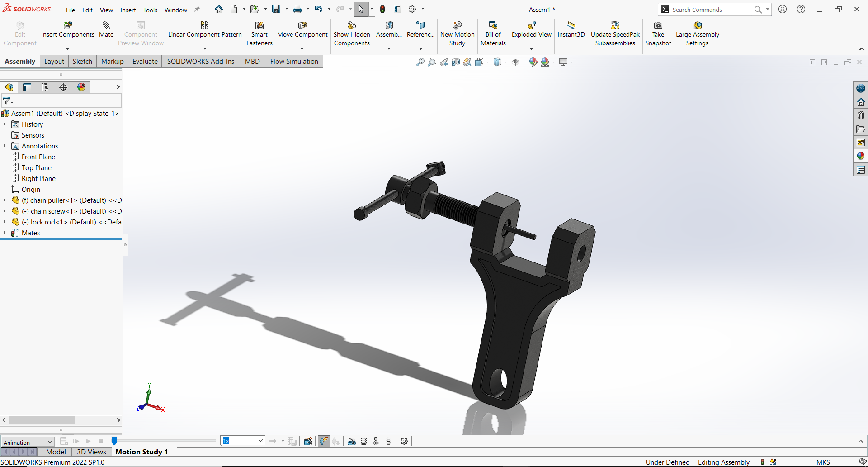Start a New Motion Study
The width and height of the screenshot is (868, 467).
click(457, 33)
